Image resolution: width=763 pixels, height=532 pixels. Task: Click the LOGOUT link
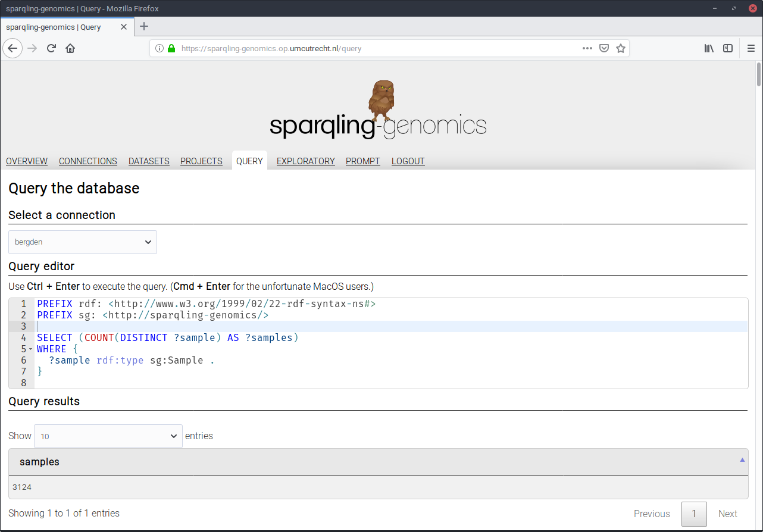pos(408,161)
